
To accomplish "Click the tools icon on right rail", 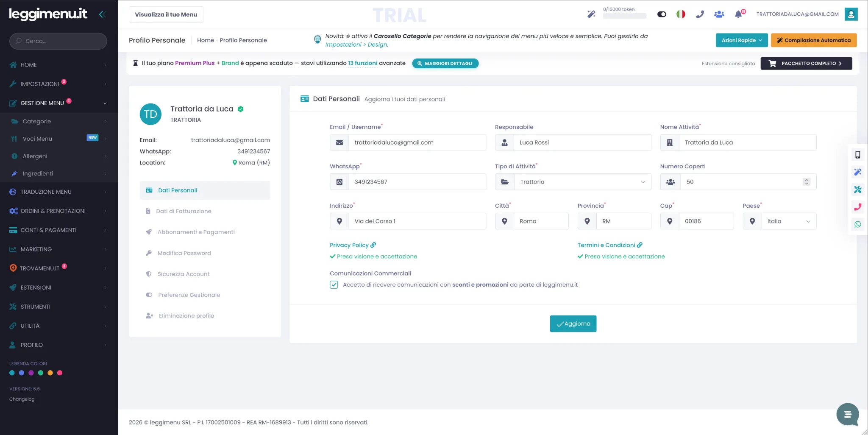I will 857,190.
